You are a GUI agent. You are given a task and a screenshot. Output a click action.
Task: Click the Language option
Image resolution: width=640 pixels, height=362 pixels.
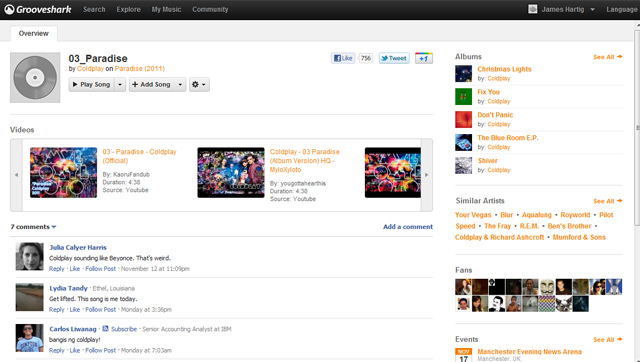click(622, 9)
